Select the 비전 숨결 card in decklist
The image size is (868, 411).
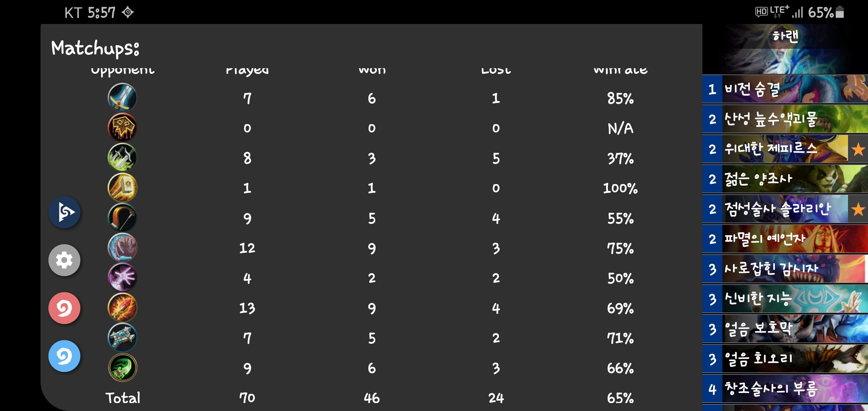785,89
